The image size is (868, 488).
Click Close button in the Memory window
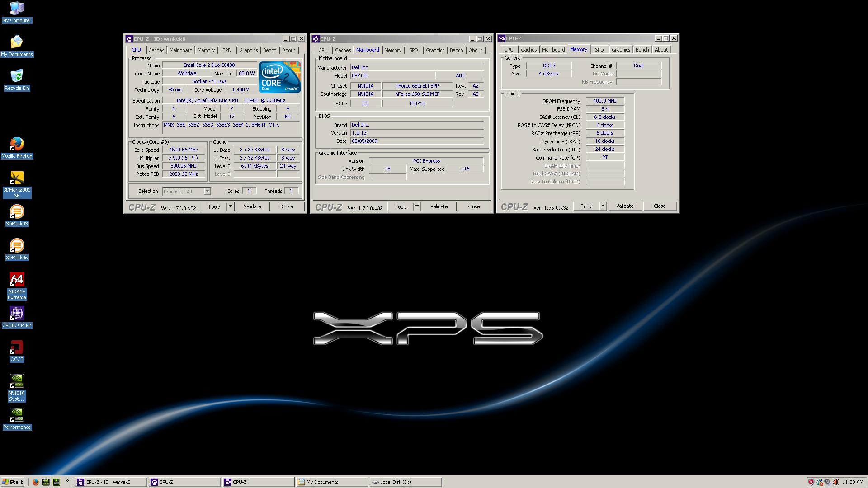click(x=660, y=206)
